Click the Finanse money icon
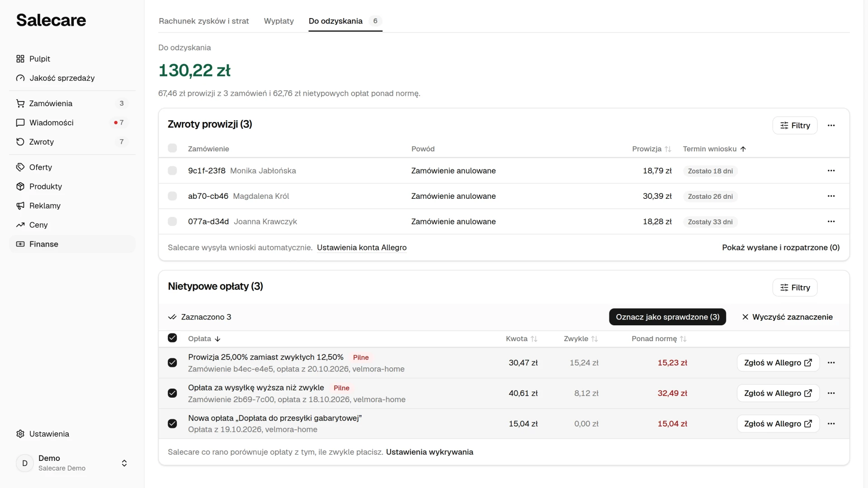Image resolution: width=868 pixels, height=488 pixels. tap(20, 244)
